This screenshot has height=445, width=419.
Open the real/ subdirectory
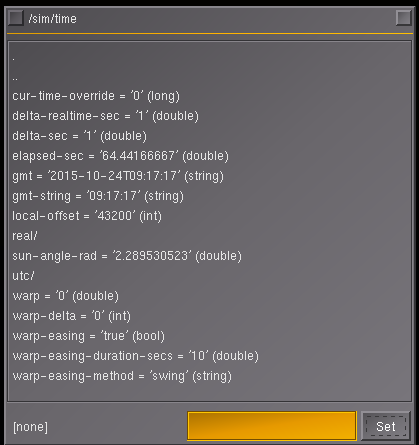tap(25, 236)
